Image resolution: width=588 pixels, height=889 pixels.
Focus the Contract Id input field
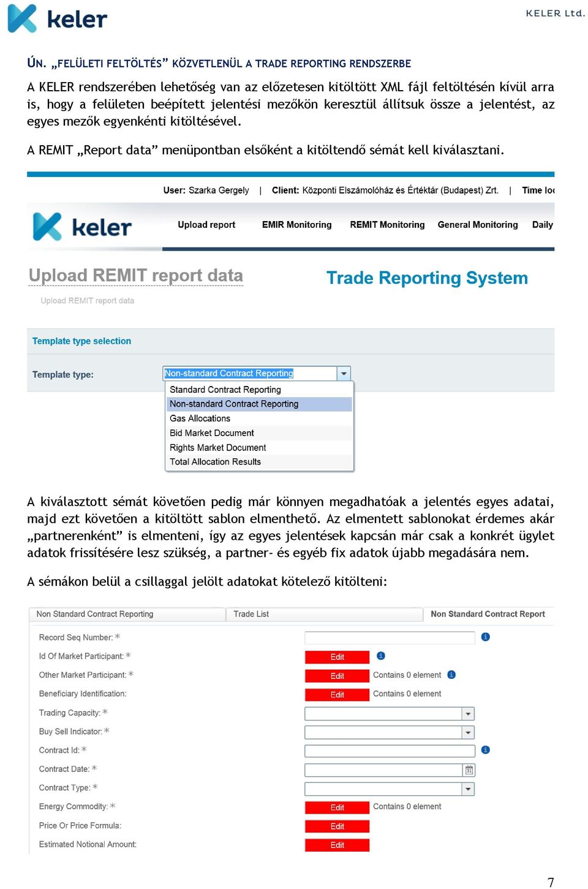(390, 751)
